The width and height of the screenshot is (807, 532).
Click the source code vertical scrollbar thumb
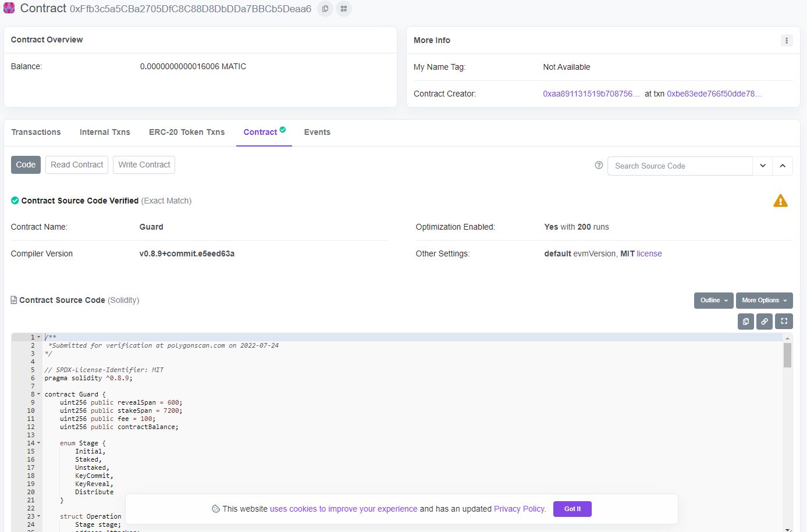tap(787, 355)
